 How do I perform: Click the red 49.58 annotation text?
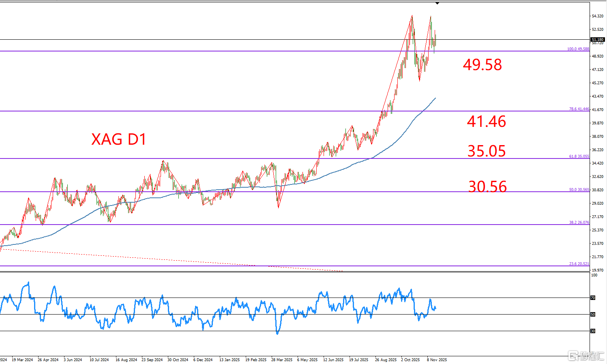click(x=482, y=65)
